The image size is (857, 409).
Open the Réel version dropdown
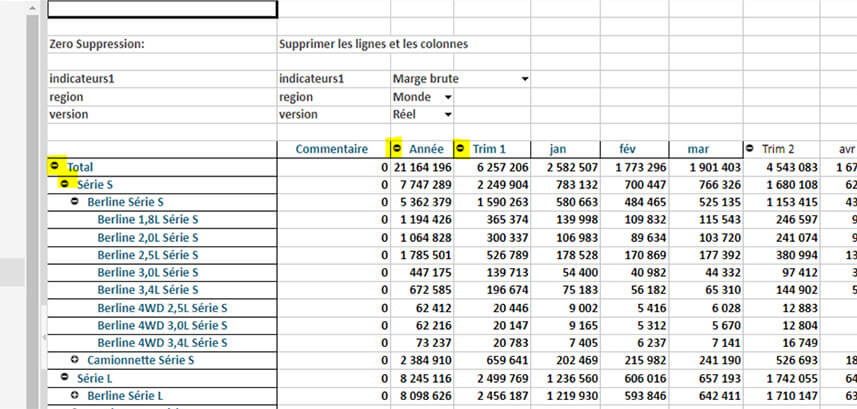click(x=448, y=115)
